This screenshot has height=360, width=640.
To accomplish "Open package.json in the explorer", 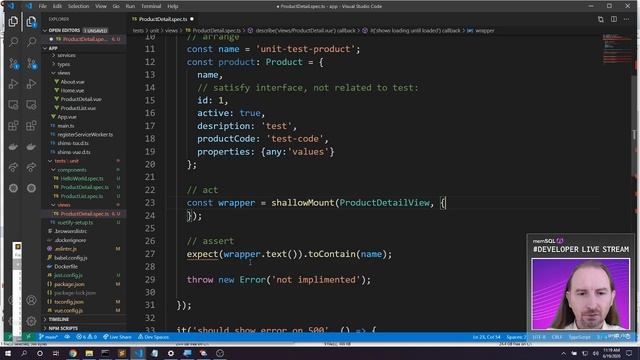I will [x=69, y=284].
